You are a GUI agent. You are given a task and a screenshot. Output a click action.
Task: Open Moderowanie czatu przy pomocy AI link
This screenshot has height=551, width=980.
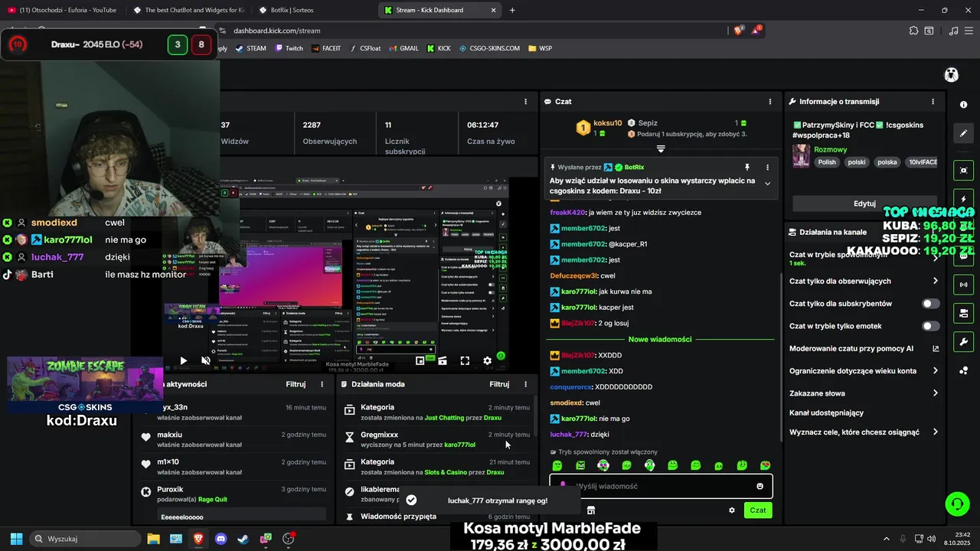point(864,348)
